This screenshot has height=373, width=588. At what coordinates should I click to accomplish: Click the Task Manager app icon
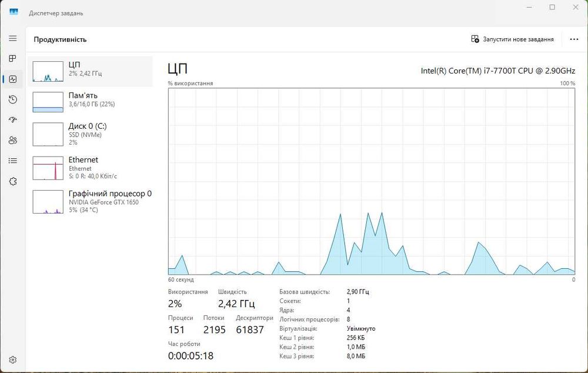pyautogui.click(x=14, y=12)
